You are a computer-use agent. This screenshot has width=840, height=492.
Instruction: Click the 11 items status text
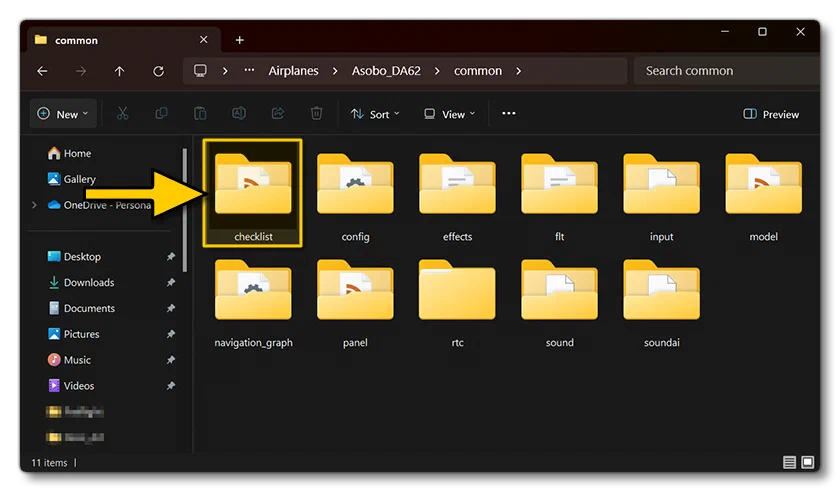click(49, 463)
